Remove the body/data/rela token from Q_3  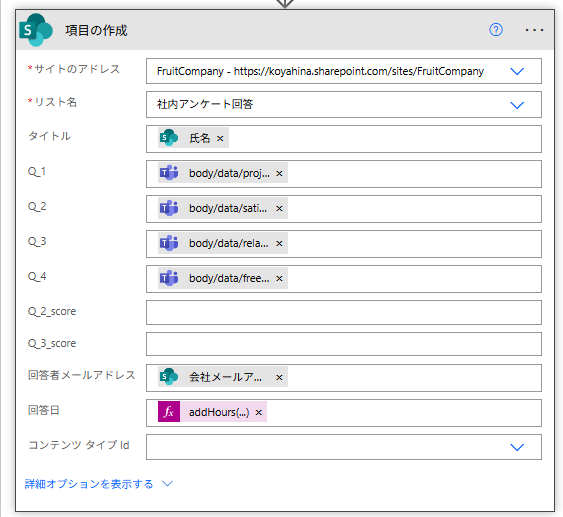click(x=279, y=243)
